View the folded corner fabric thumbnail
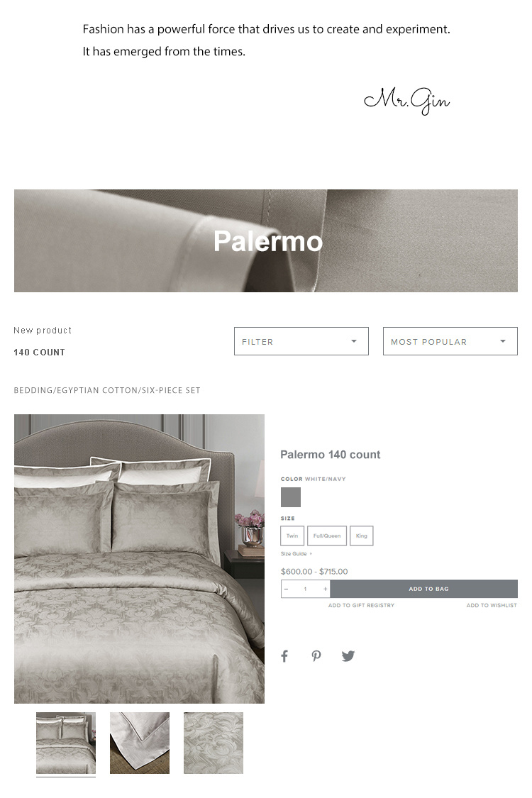Image resolution: width=532 pixels, height=798 pixels. click(140, 743)
